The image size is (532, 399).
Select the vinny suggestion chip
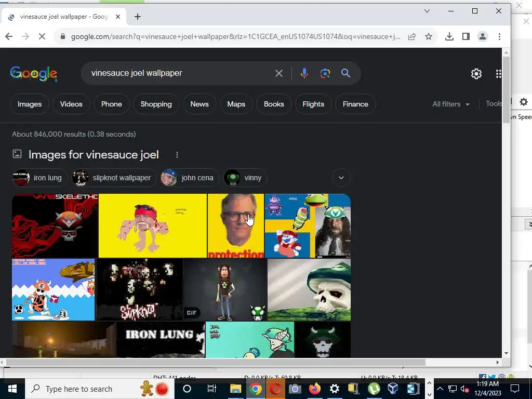pyautogui.click(x=245, y=178)
